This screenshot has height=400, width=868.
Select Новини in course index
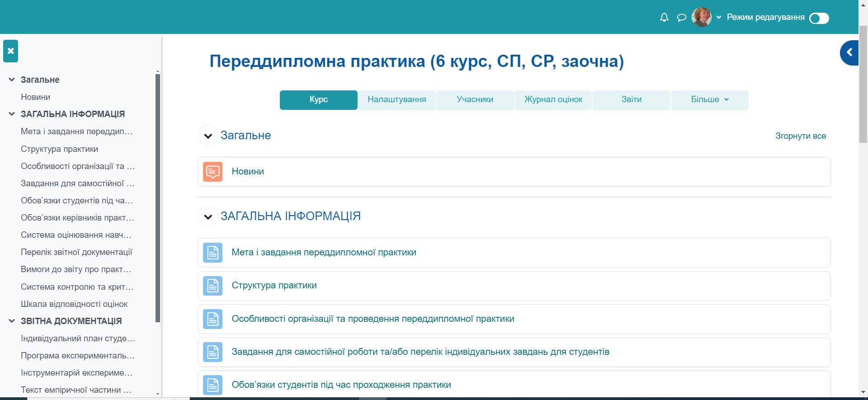pyautogui.click(x=35, y=97)
